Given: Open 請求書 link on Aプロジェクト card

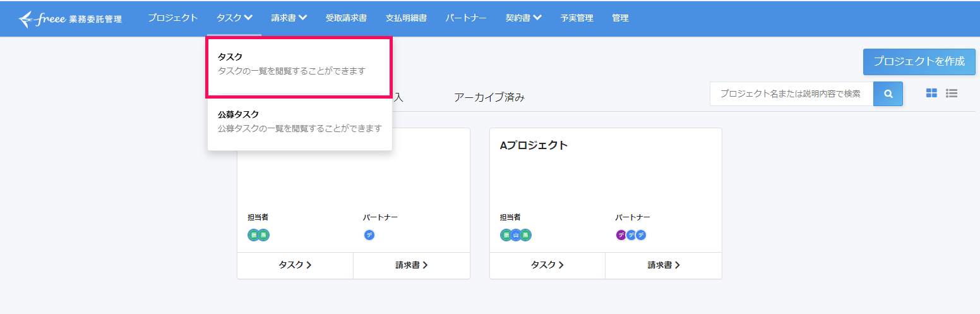Looking at the screenshot, I should tap(664, 265).
